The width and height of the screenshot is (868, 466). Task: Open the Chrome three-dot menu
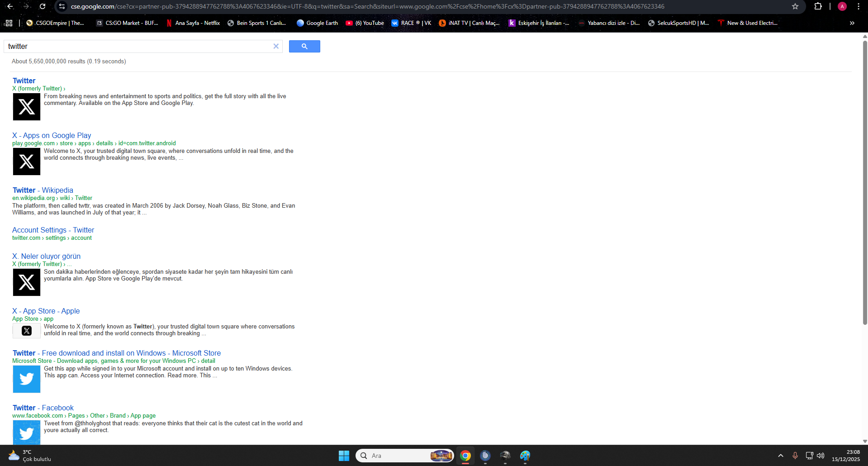859,6
